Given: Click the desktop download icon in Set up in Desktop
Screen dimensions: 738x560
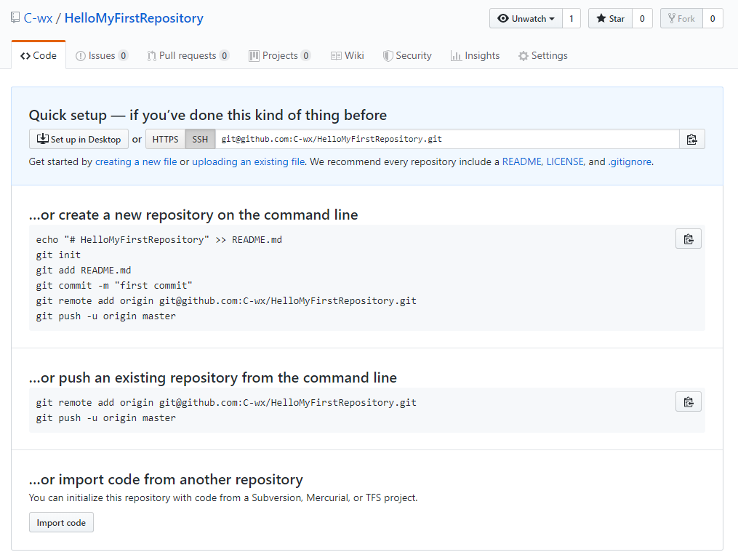Looking at the screenshot, I should pos(43,139).
